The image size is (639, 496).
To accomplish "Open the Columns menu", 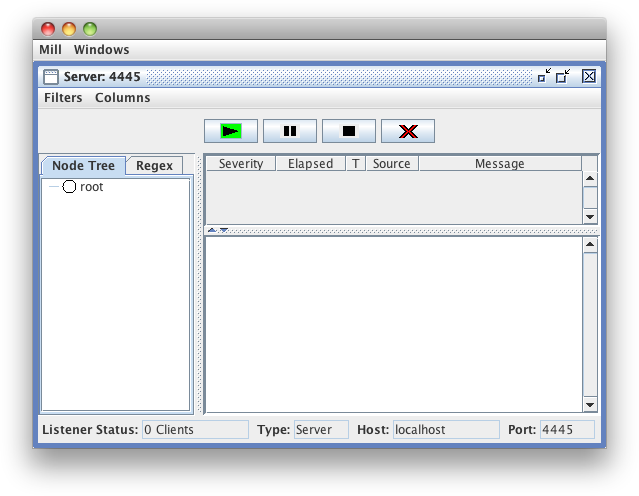I will pyautogui.click(x=123, y=98).
